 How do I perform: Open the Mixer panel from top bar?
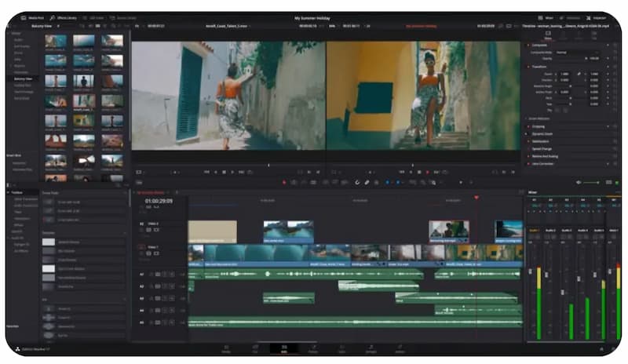pyautogui.click(x=546, y=17)
